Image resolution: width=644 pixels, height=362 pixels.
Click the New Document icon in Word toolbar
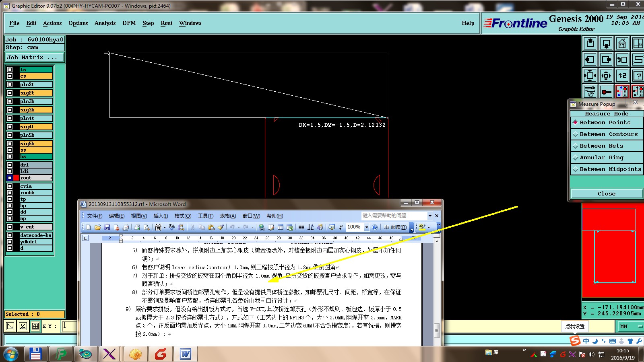[89, 227]
